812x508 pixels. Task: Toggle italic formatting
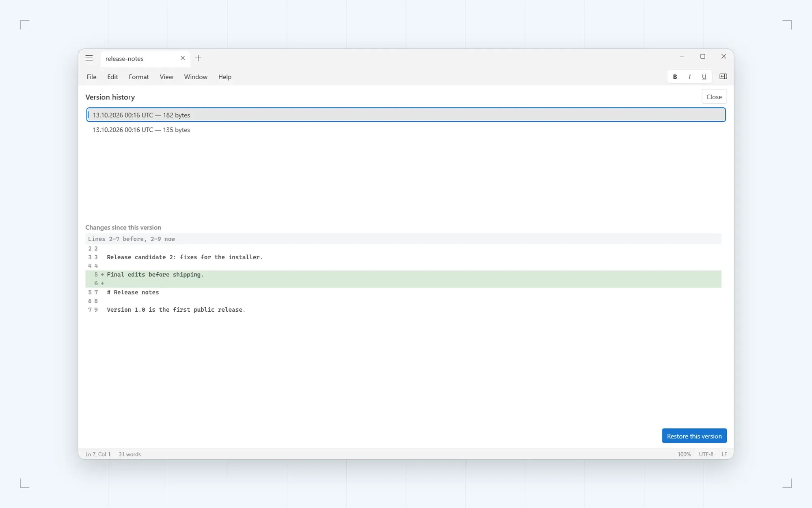pyautogui.click(x=689, y=77)
